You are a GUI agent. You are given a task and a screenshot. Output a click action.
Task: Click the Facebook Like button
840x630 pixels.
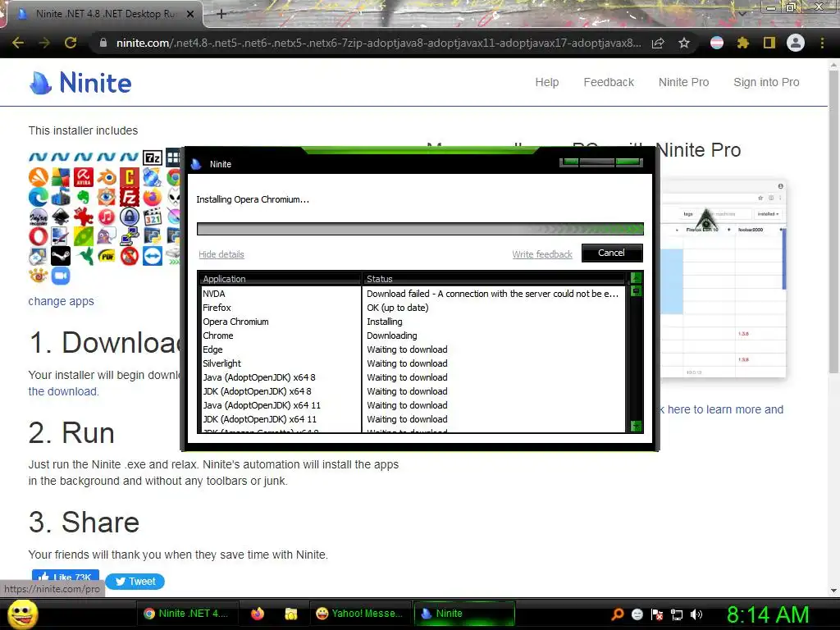(x=66, y=577)
